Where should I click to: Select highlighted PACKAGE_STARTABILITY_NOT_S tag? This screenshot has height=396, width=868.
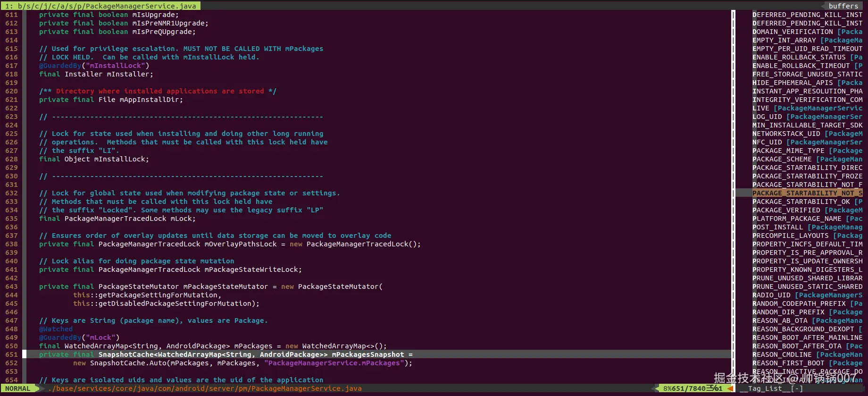(807, 193)
